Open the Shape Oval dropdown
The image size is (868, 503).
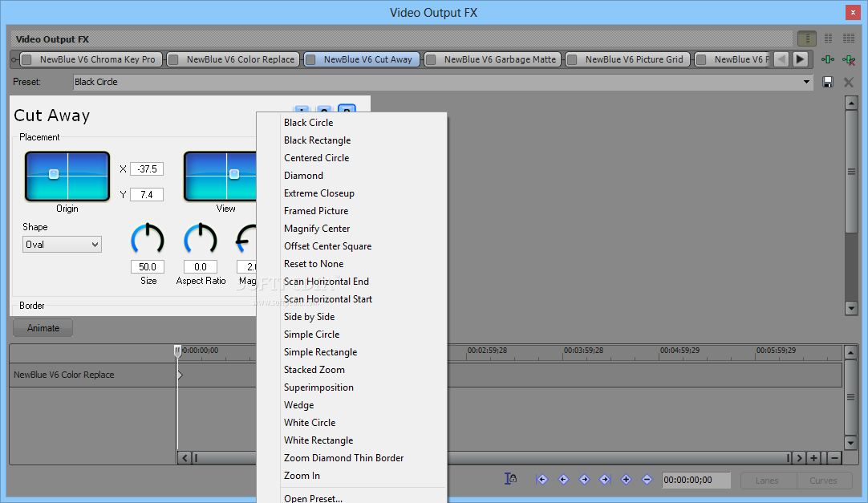pyautogui.click(x=62, y=245)
